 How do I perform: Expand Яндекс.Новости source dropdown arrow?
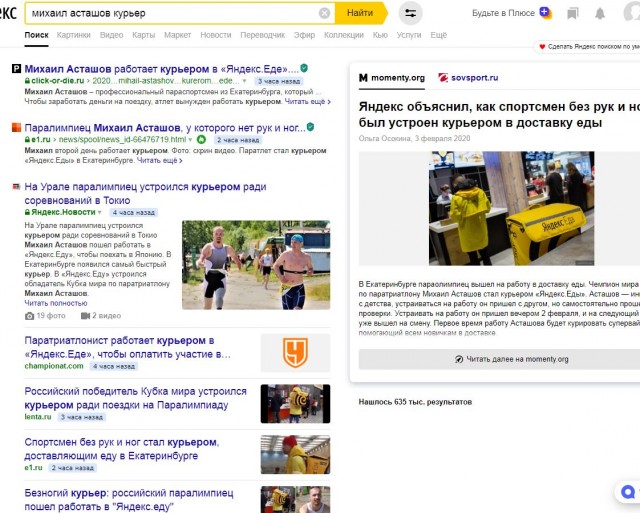[x=100, y=212]
